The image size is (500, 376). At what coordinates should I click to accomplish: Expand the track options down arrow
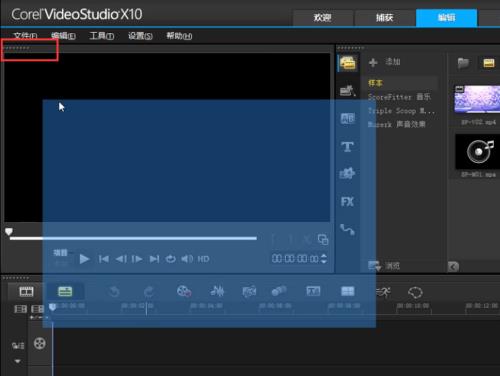(x=18, y=361)
